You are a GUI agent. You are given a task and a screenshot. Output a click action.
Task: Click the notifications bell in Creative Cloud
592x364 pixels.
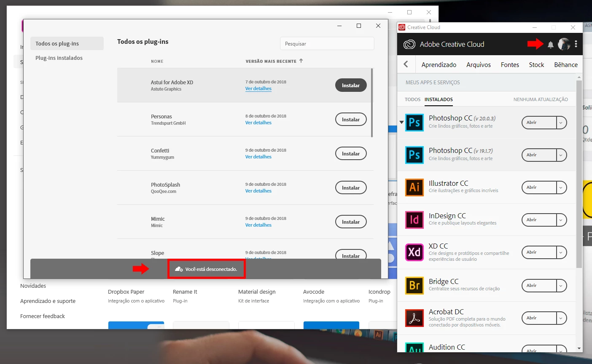(550, 45)
